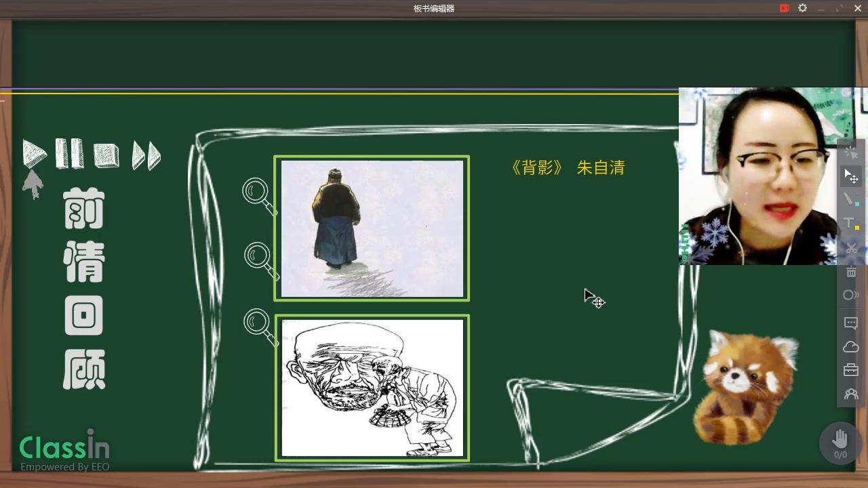Maximize the blackboard editor window
868x488 pixels.
click(x=840, y=8)
